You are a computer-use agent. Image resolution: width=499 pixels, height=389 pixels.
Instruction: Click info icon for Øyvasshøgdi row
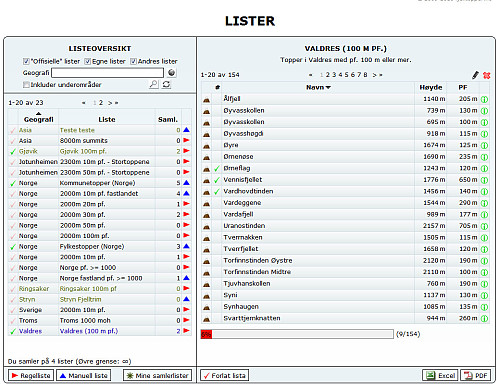point(484,134)
